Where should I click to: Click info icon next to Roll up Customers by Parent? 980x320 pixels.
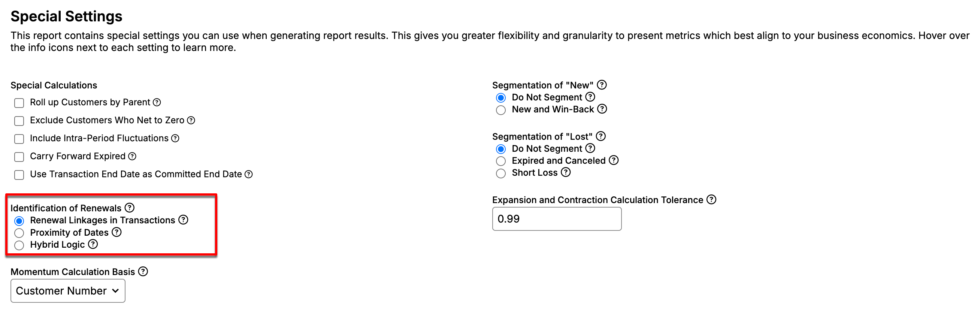click(157, 102)
